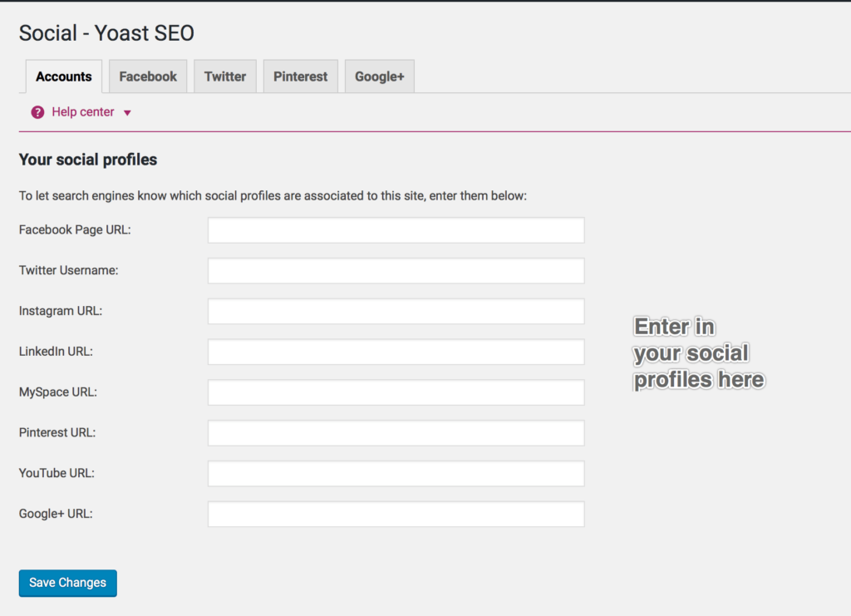Click into the Twitter Username field
The image size is (851, 616).
pyautogui.click(x=396, y=271)
